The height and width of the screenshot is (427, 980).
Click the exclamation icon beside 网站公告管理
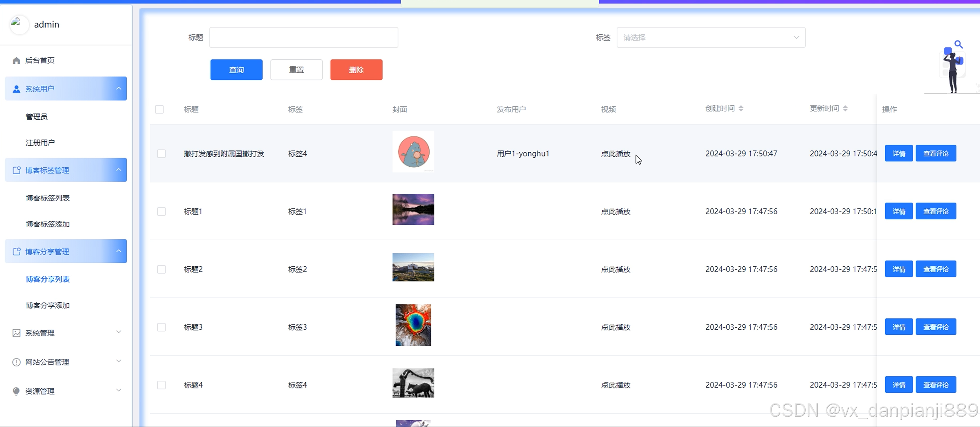coord(16,362)
